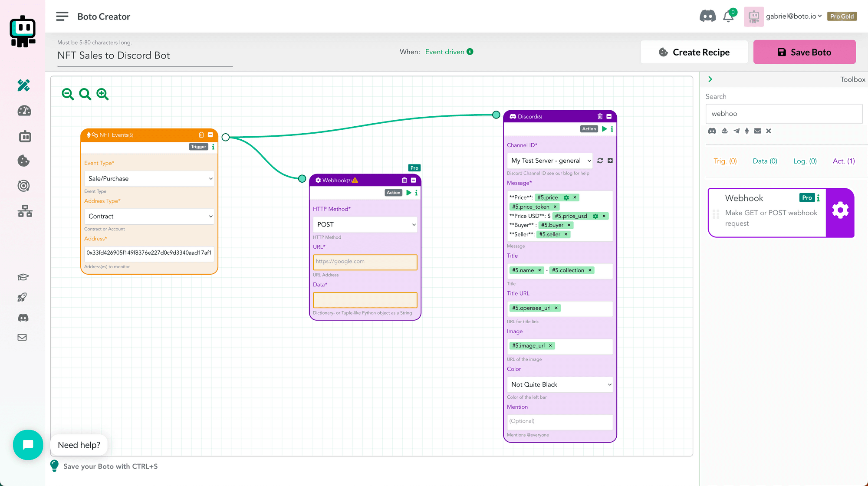Open the target sidebar icon
The width and height of the screenshot is (868, 486).
(x=23, y=186)
